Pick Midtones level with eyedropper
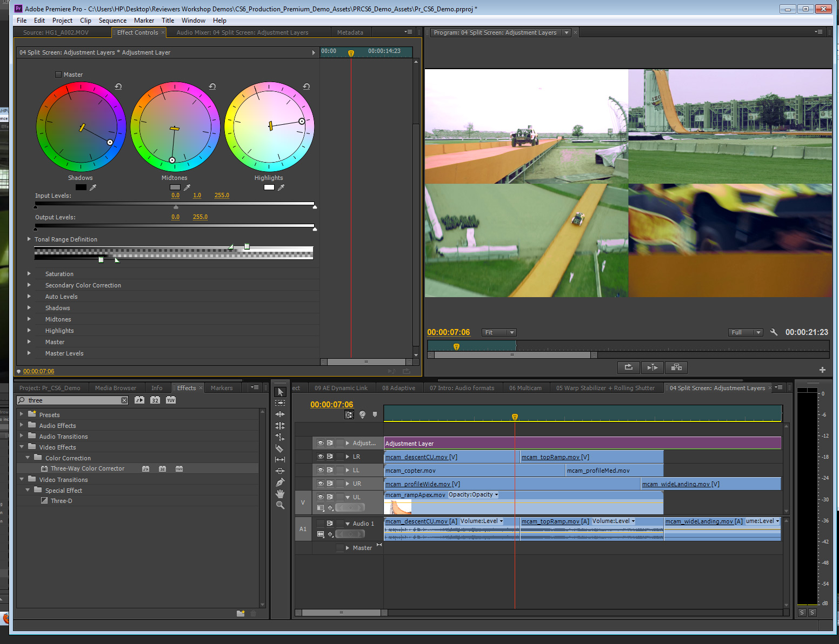 click(187, 187)
